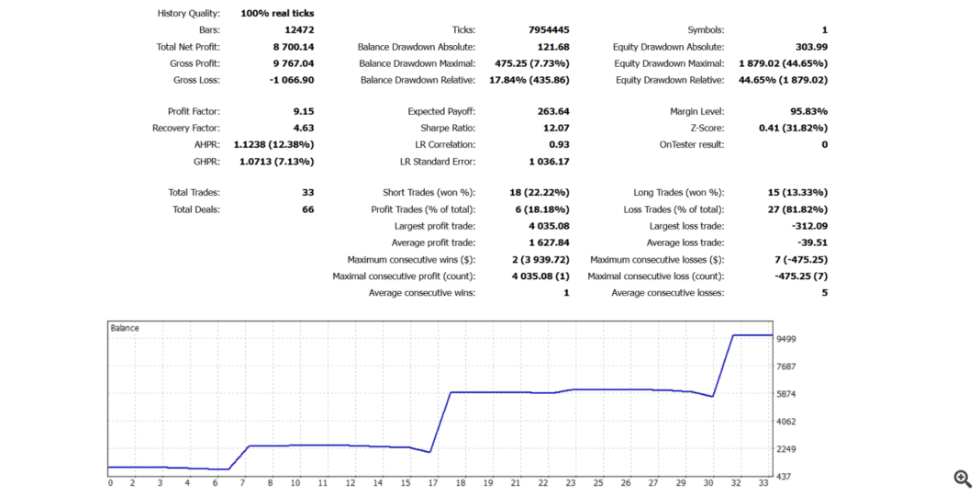The image size is (980, 496).
Task: Click the Recovery Factor value 4.63
Action: (x=303, y=129)
